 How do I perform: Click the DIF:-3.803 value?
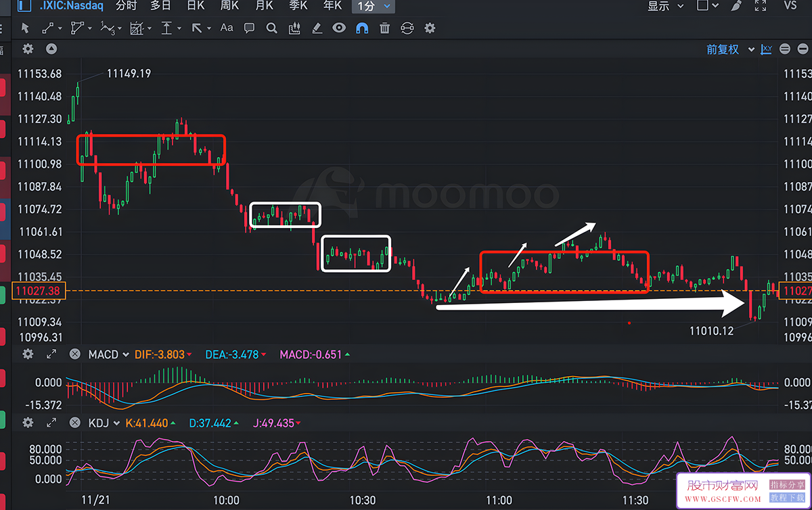(161, 354)
